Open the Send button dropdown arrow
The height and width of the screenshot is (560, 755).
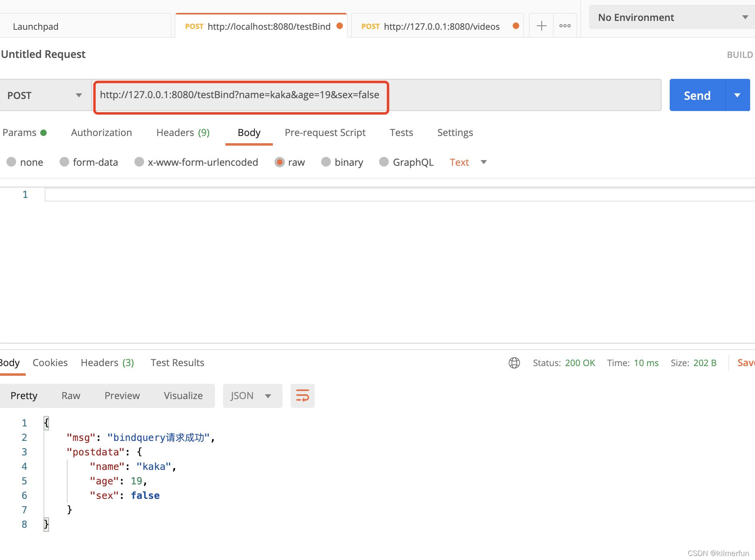(x=737, y=95)
